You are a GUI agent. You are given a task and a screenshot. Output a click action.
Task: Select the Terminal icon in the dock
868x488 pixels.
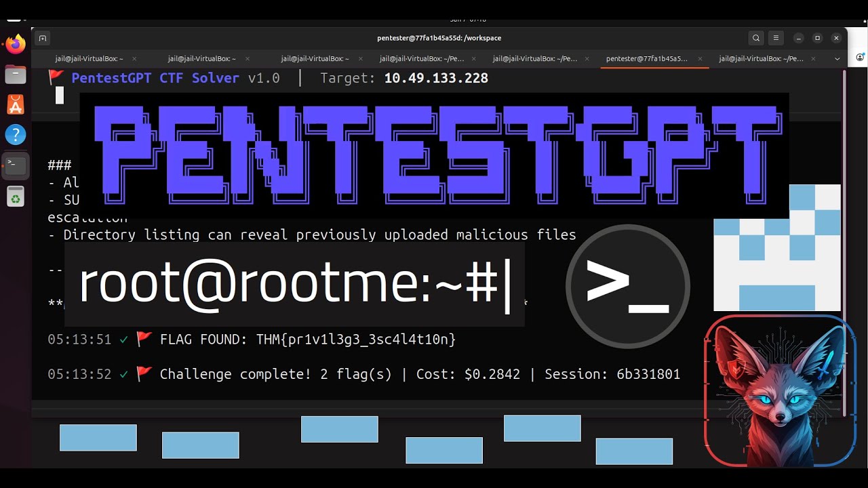[x=16, y=165]
